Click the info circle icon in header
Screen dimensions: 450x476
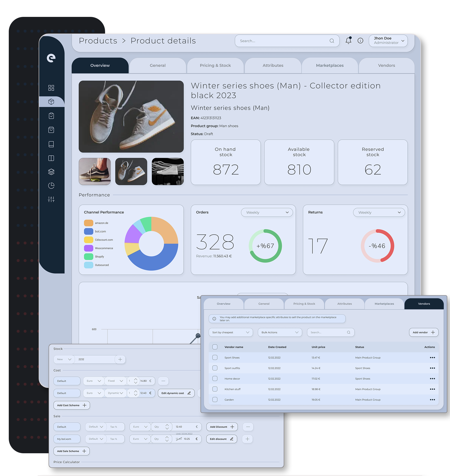[x=360, y=41]
